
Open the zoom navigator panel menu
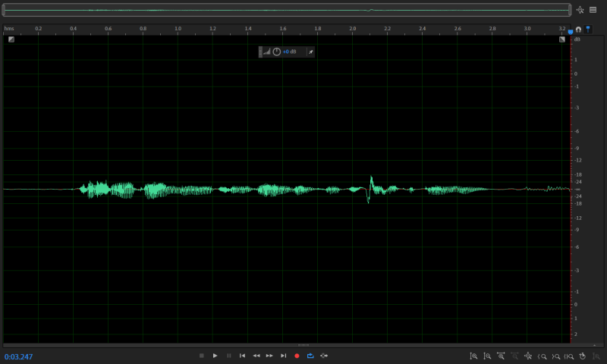click(x=593, y=10)
